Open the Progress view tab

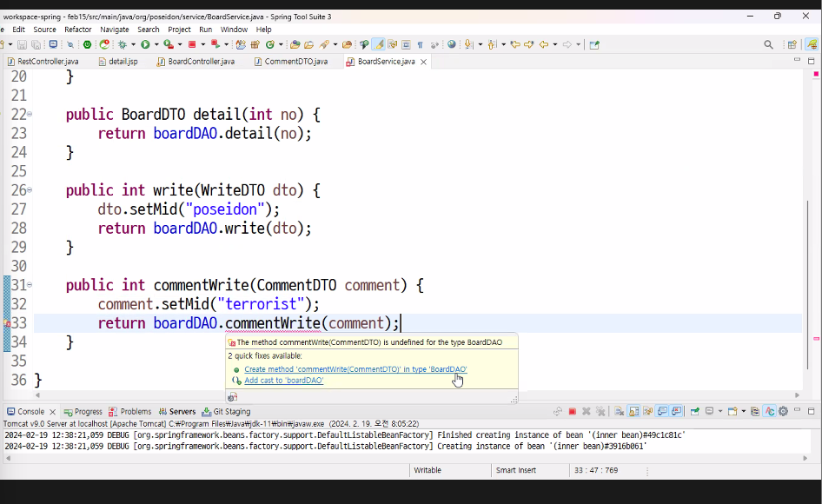tap(83, 412)
